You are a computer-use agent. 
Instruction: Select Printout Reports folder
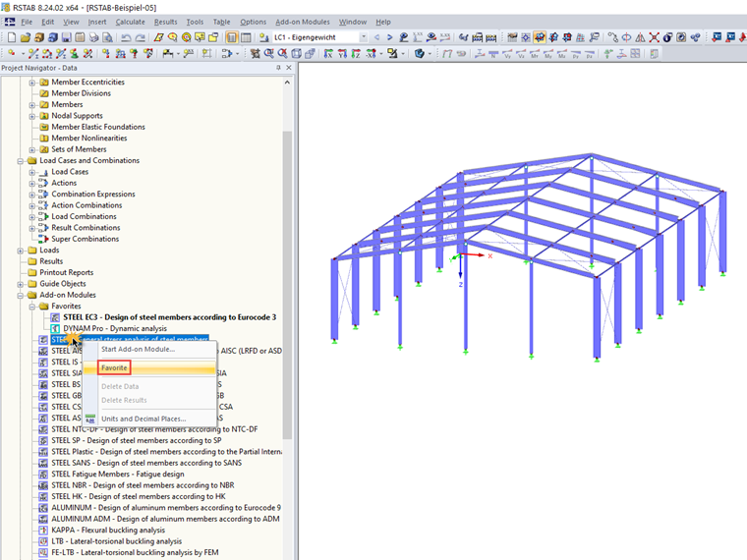coord(66,272)
